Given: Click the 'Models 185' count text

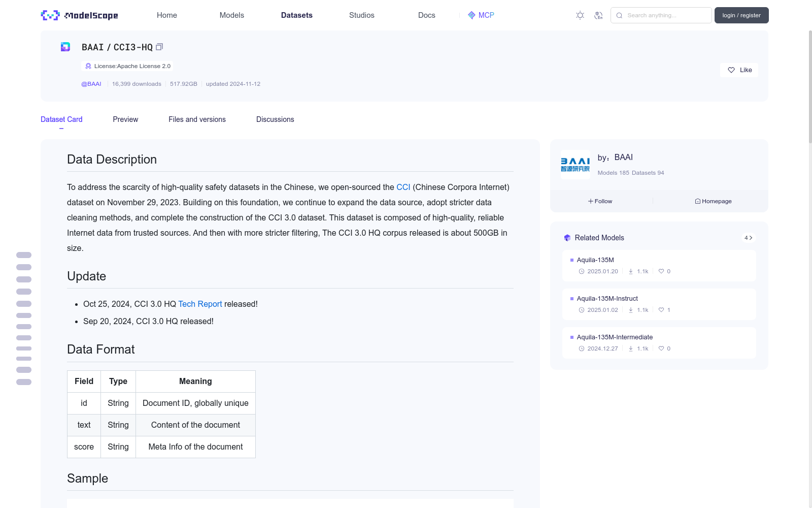Looking at the screenshot, I should tap(613, 173).
